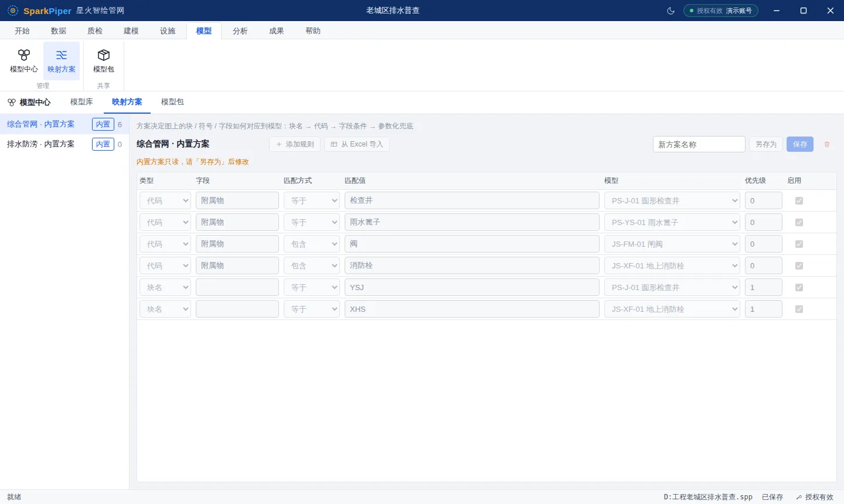Viewport: 844px width, 504px height.
Task: Switch to the 分析 ribbon tab
Action: [x=240, y=31]
